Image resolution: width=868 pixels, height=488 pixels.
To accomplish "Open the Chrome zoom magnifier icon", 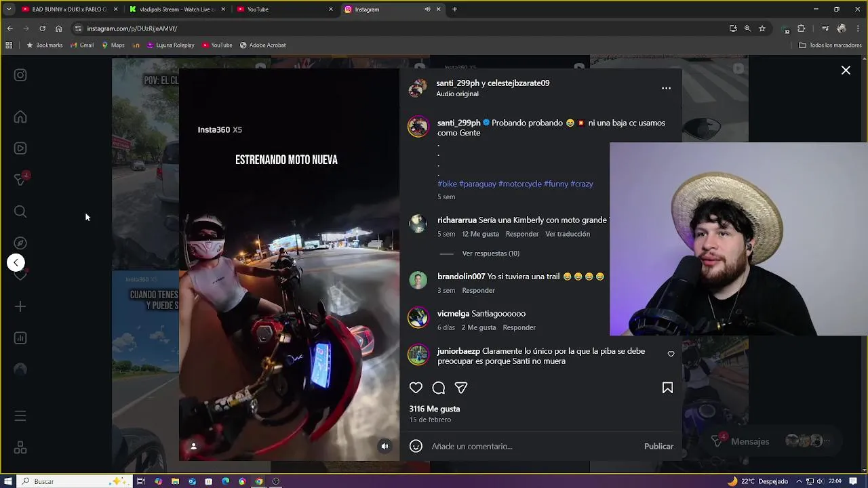I will click(747, 28).
